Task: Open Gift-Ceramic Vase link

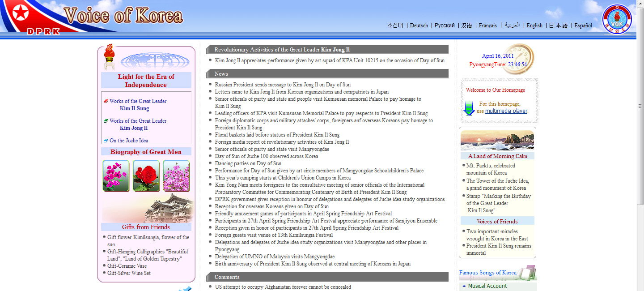Action: tap(127, 266)
